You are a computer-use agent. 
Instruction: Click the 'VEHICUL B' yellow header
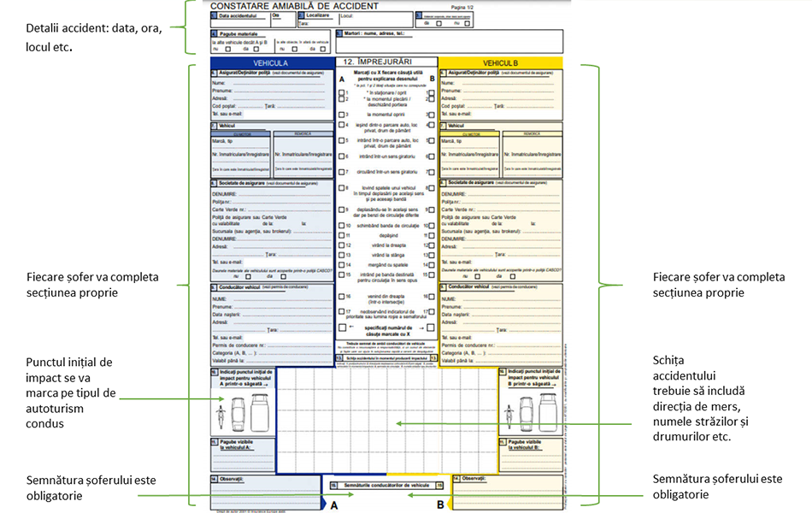pyautogui.click(x=501, y=62)
